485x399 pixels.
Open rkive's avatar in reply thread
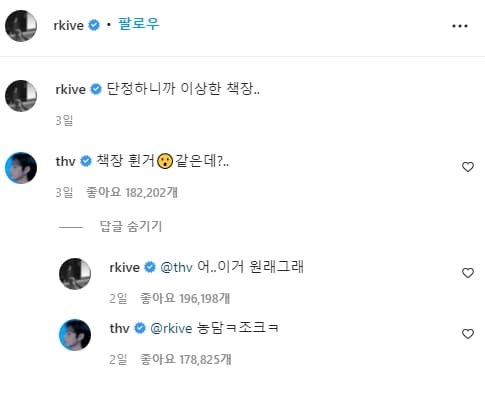tap(75, 274)
